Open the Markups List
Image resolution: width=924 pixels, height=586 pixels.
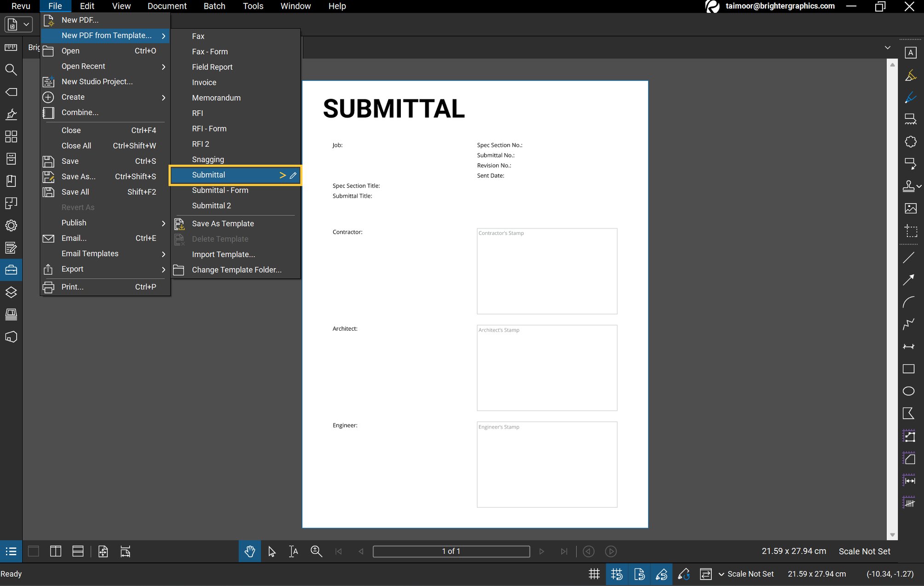(11, 551)
